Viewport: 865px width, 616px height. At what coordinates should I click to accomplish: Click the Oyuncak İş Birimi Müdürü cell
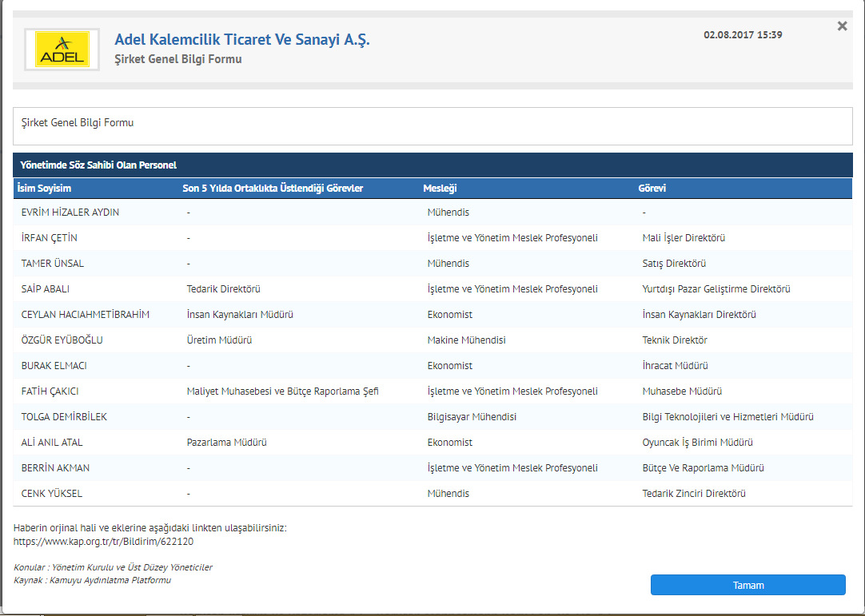[697, 443]
